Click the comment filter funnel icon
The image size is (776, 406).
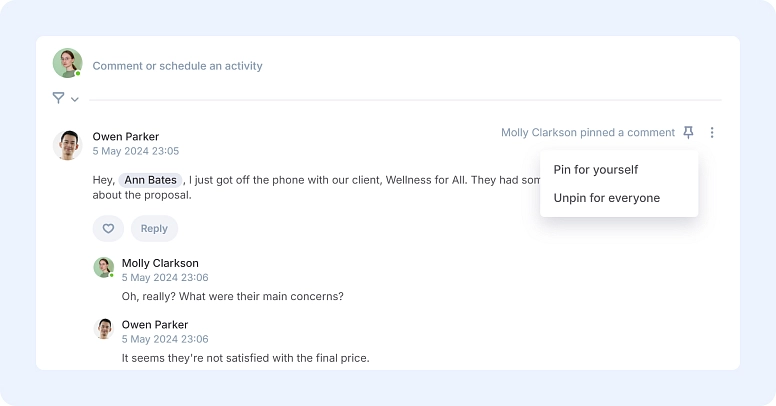pos(58,98)
